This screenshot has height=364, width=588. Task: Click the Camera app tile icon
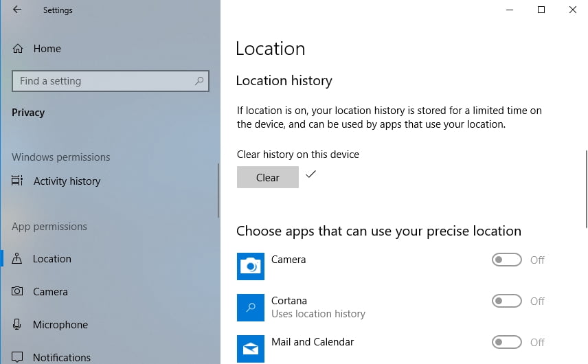(251, 266)
